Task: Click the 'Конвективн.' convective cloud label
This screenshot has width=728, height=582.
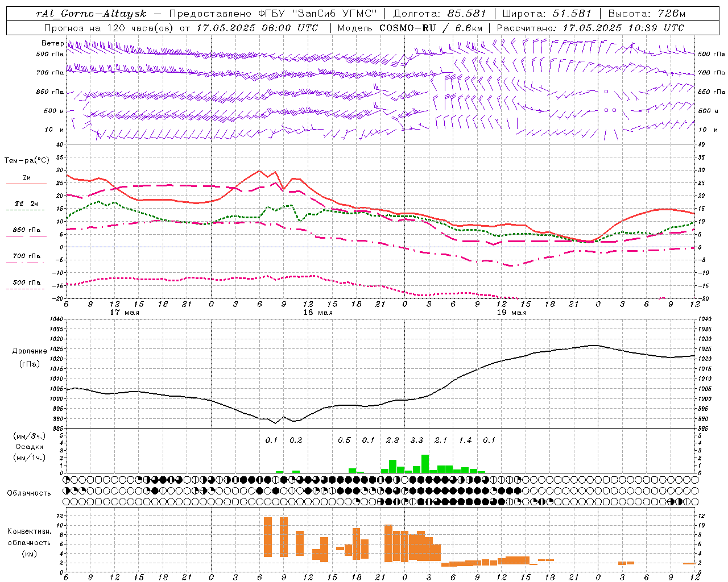Action: 30,531
